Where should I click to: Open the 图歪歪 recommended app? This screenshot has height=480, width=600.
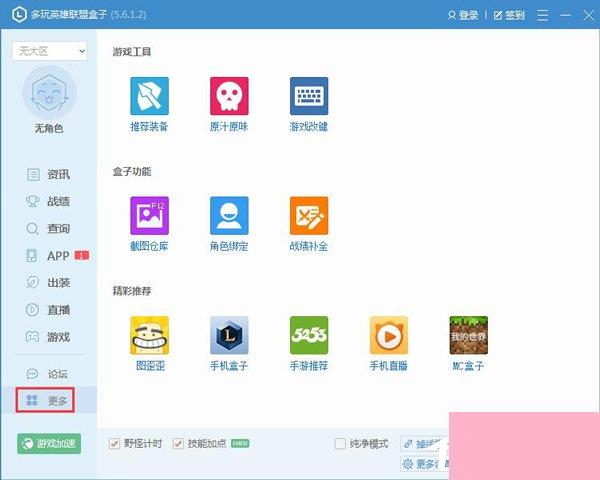point(149,335)
